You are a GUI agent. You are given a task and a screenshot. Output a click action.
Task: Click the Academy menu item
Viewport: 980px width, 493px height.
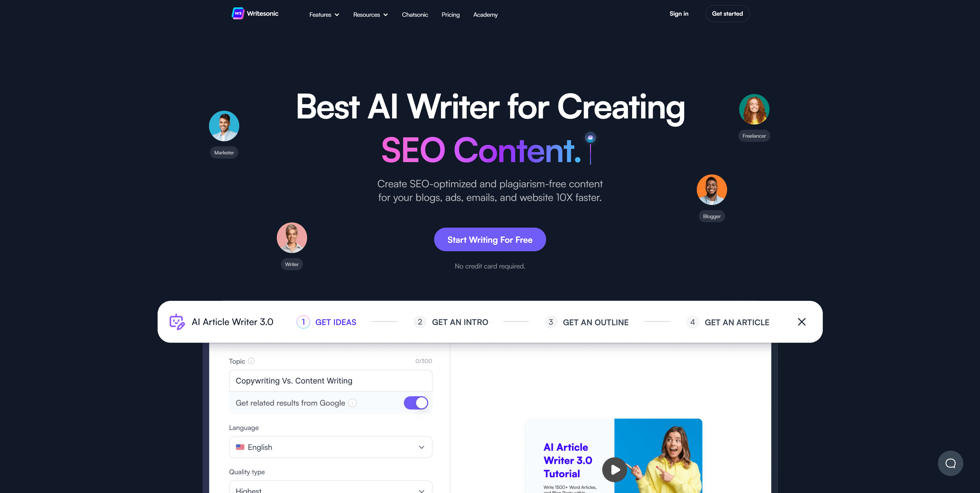click(x=485, y=14)
